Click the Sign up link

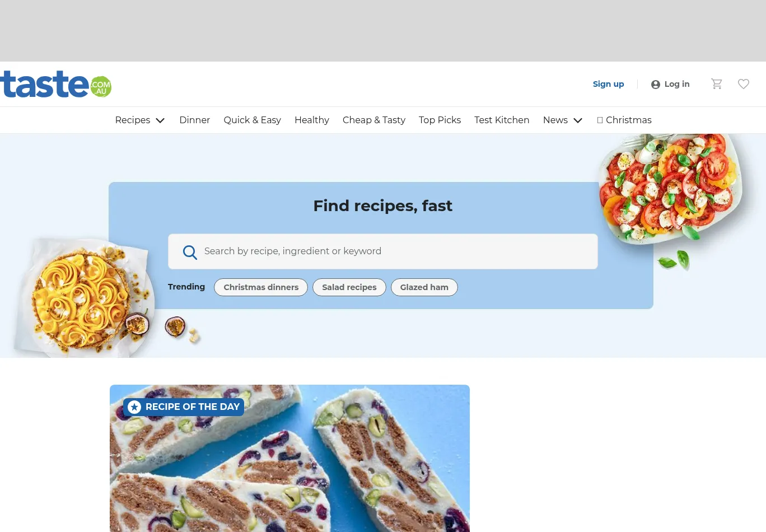coord(608,84)
